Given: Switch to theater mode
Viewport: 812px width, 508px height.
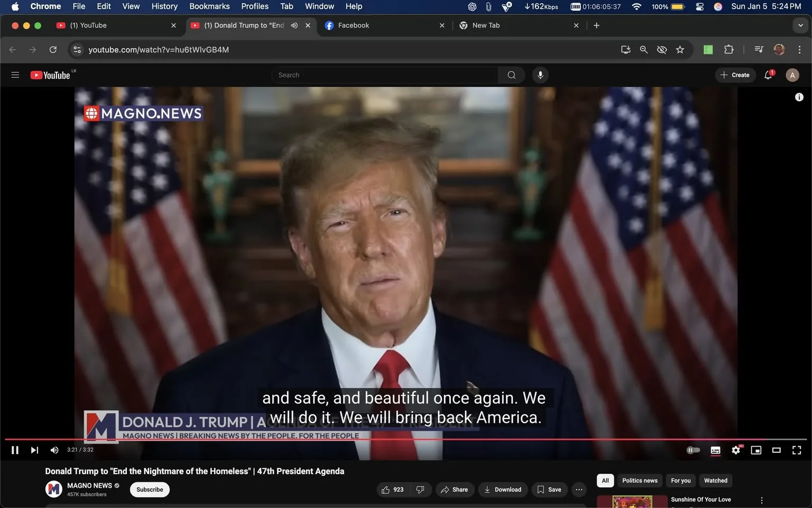Looking at the screenshot, I should pos(777,450).
